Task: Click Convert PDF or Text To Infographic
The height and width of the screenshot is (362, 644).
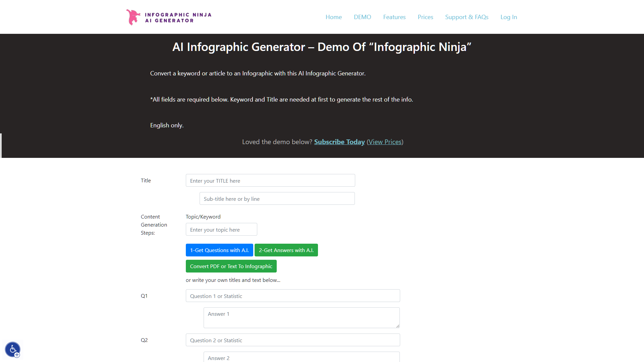Action: [x=231, y=266]
